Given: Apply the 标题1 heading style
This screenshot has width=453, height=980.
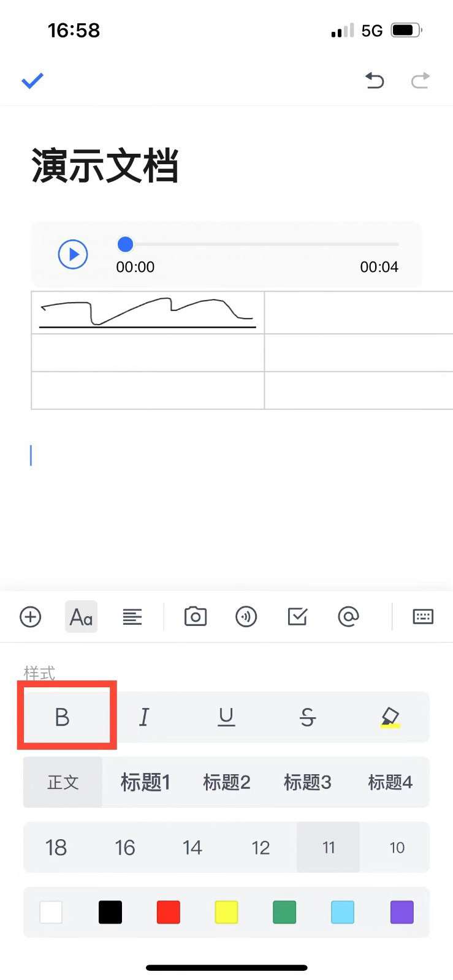Looking at the screenshot, I should [145, 782].
